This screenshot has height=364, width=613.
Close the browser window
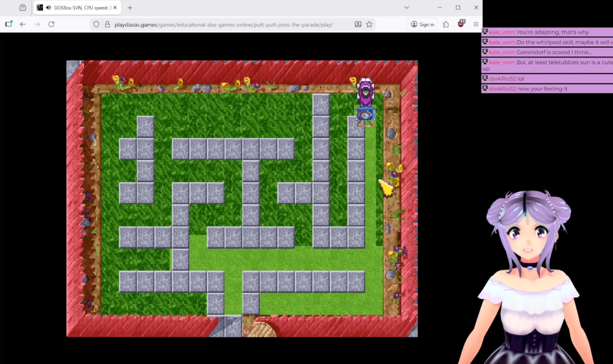[x=476, y=8]
